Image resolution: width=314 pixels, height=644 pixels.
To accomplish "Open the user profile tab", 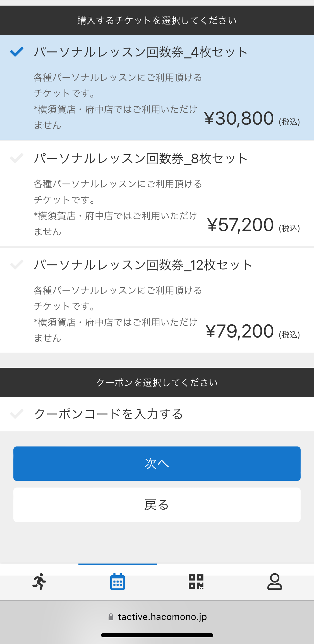I will click(x=275, y=581).
